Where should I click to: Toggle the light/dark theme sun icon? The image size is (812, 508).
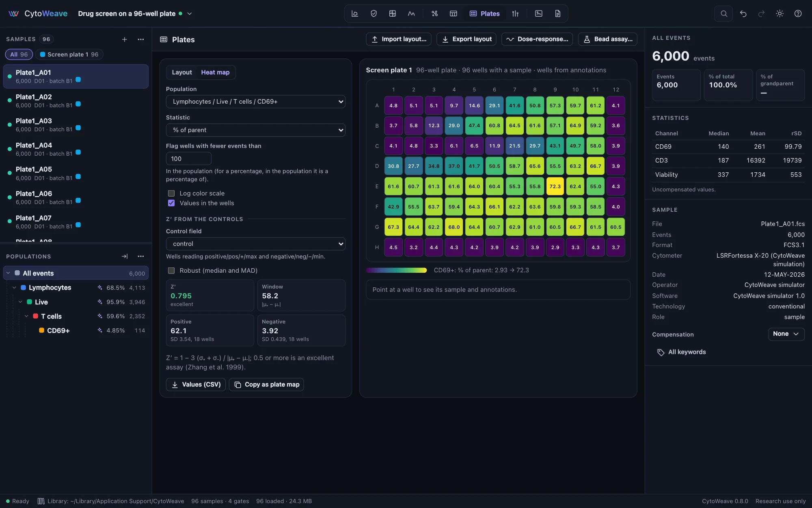click(780, 13)
